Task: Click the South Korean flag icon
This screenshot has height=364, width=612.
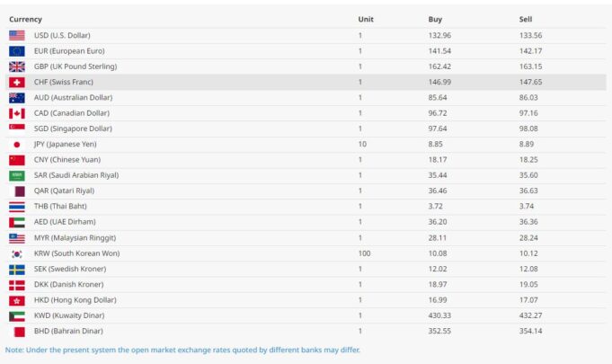Action: [17, 253]
